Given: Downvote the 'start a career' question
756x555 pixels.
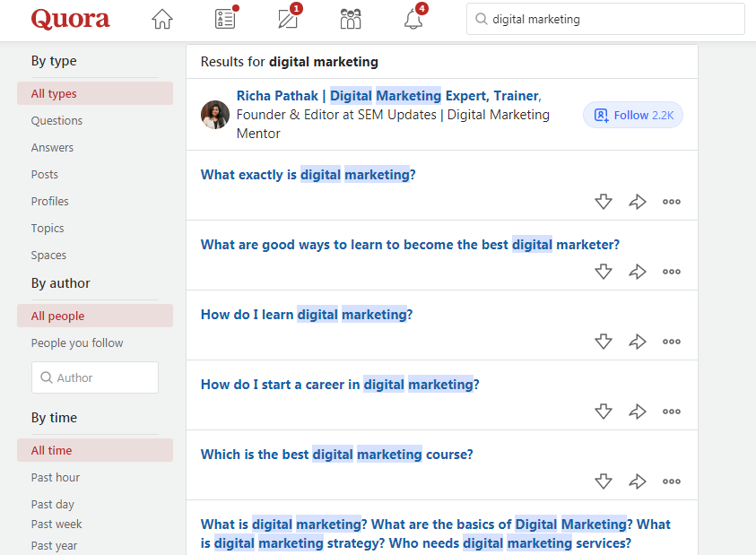Looking at the screenshot, I should [604, 412].
